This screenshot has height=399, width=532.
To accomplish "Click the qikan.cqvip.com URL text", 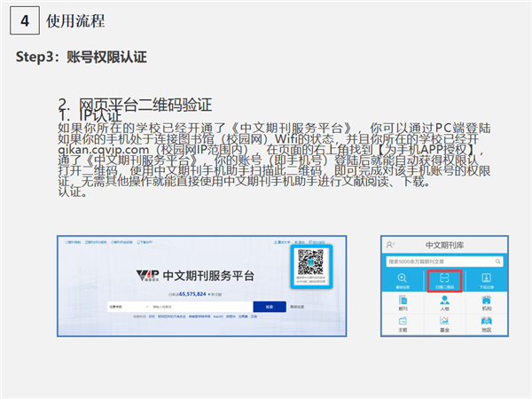I will point(103,149).
